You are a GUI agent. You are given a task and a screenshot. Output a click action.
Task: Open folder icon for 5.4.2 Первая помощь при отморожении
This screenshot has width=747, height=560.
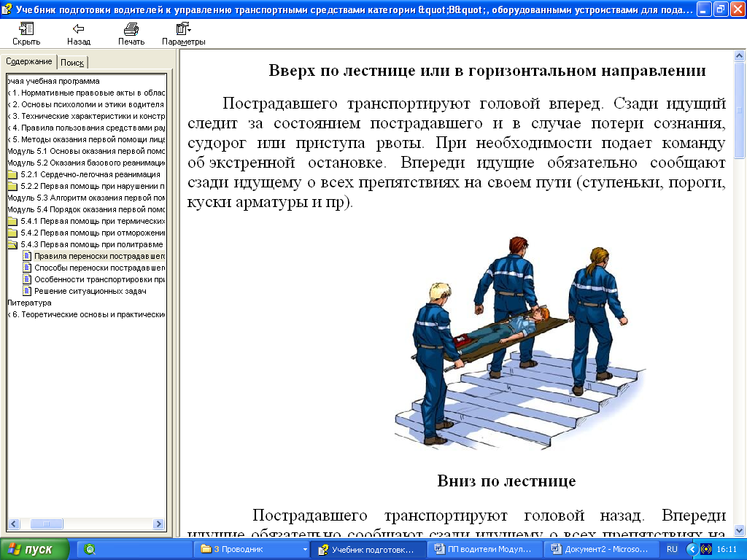[13, 233]
